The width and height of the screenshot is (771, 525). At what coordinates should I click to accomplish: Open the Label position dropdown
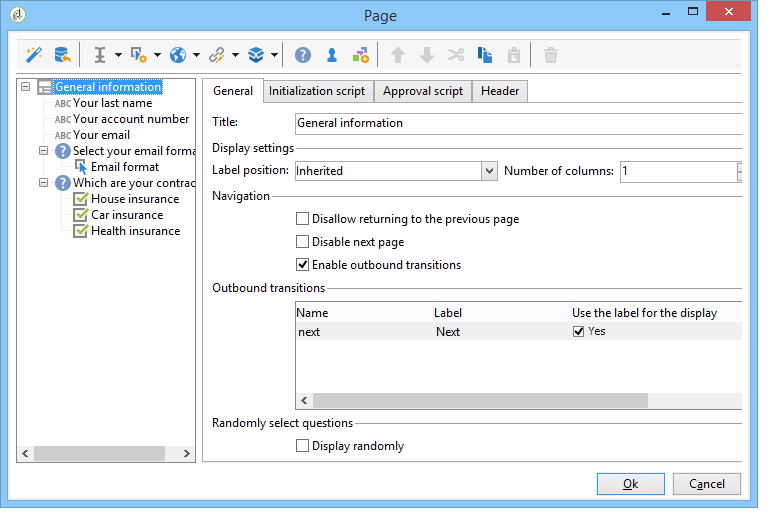[x=489, y=171]
